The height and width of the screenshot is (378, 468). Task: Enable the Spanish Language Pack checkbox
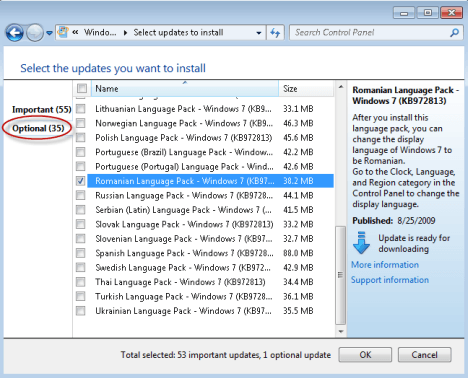click(x=81, y=253)
